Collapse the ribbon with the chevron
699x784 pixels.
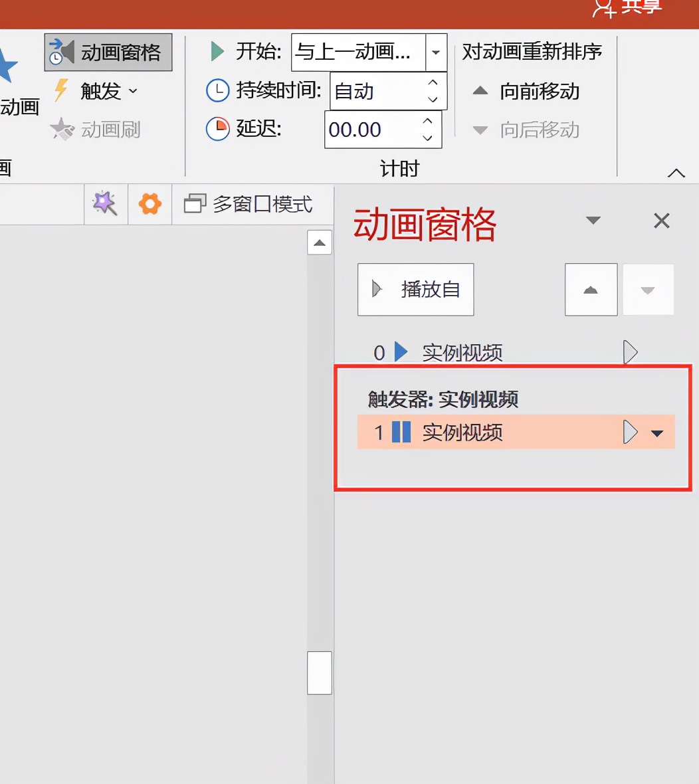click(x=676, y=173)
